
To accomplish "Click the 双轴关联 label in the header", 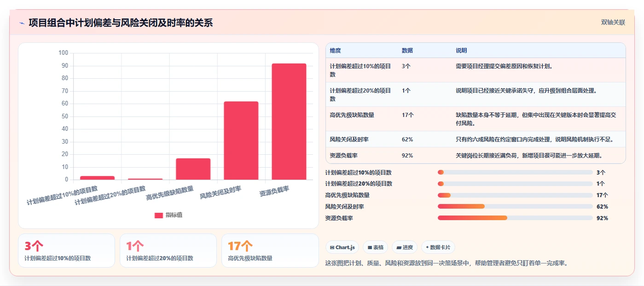I will pos(613,22).
